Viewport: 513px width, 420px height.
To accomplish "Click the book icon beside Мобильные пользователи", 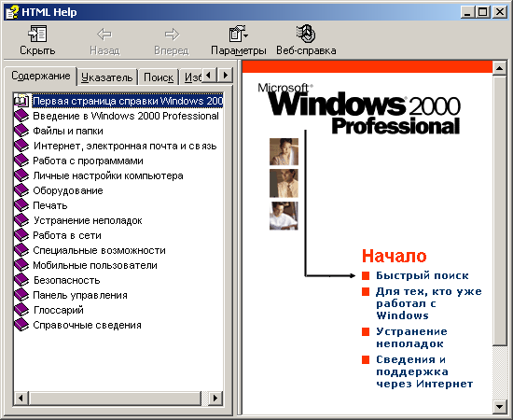I will point(21,265).
